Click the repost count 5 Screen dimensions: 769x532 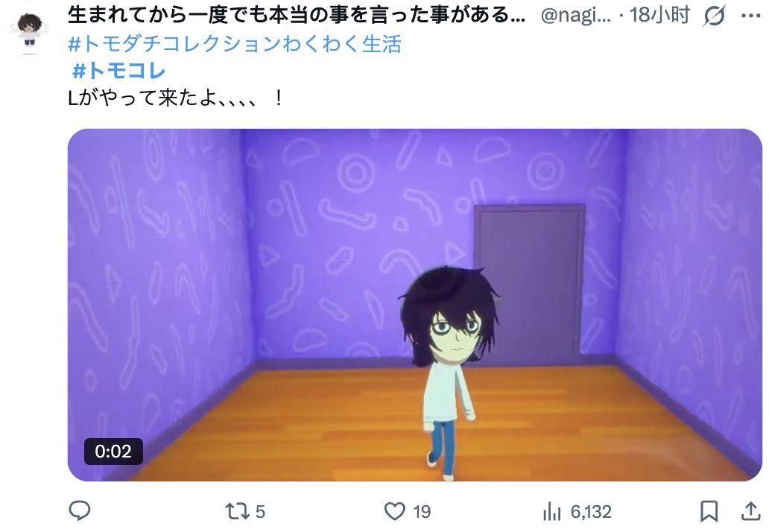(260, 512)
